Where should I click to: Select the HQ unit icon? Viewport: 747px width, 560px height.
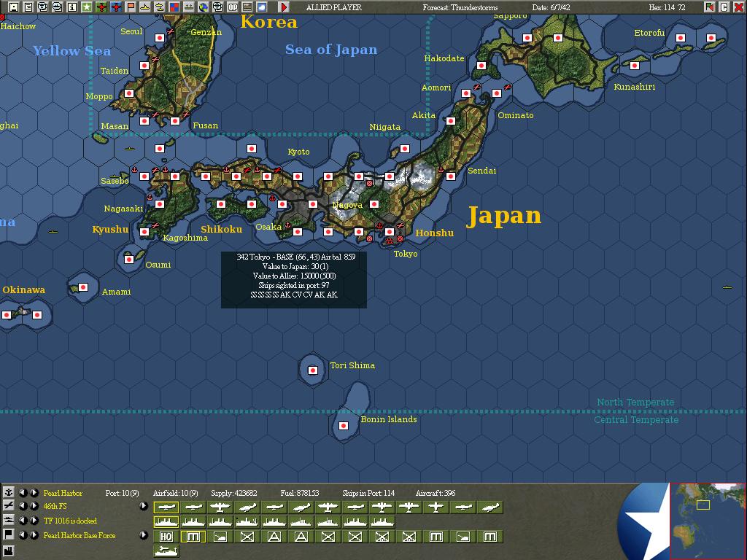pyautogui.click(x=166, y=537)
